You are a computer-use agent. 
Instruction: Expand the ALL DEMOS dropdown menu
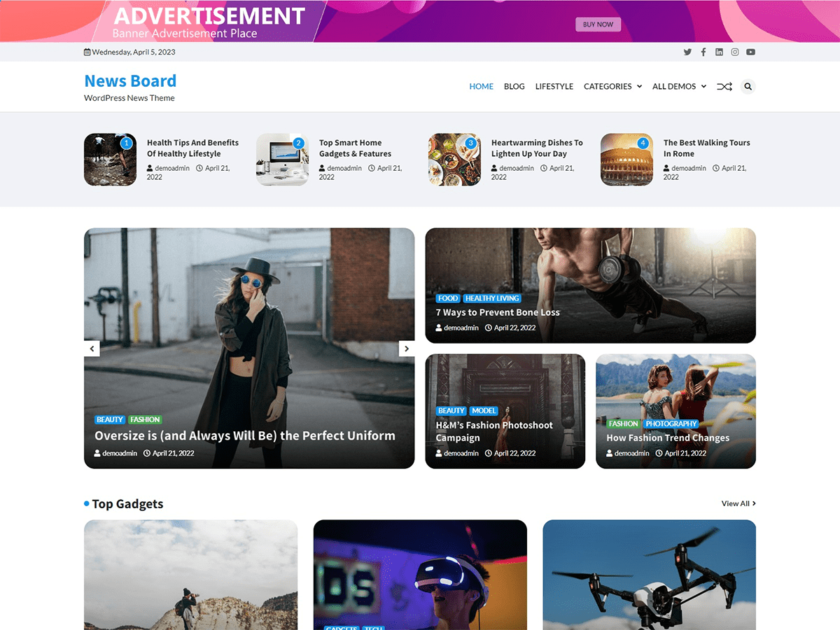[x=674, y=86]
